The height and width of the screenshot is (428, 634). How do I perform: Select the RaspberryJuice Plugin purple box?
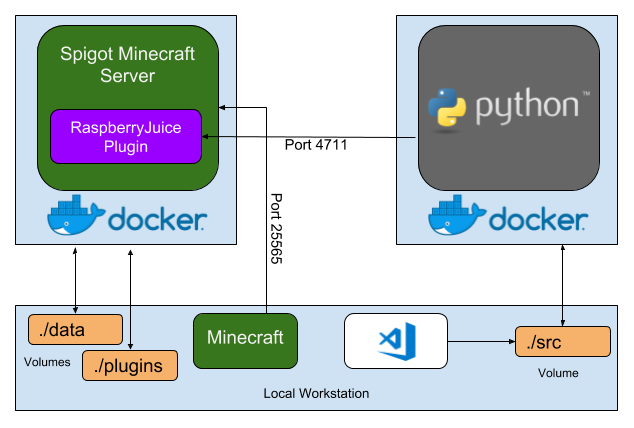click(126, 137)
